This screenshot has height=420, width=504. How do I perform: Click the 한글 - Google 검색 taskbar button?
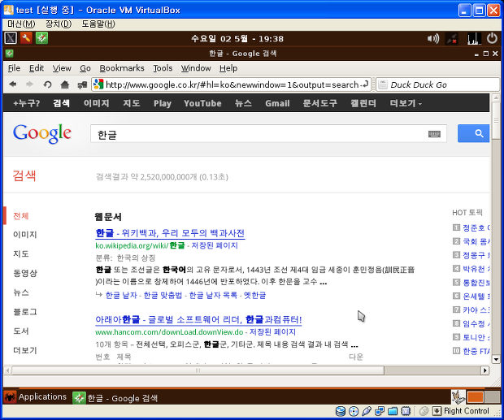pos(115,398)
